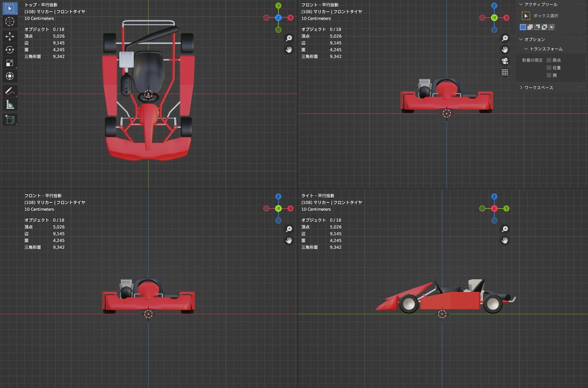
Task: Tick the 親 (Parents) checkbox
Action: coord(549,75)
